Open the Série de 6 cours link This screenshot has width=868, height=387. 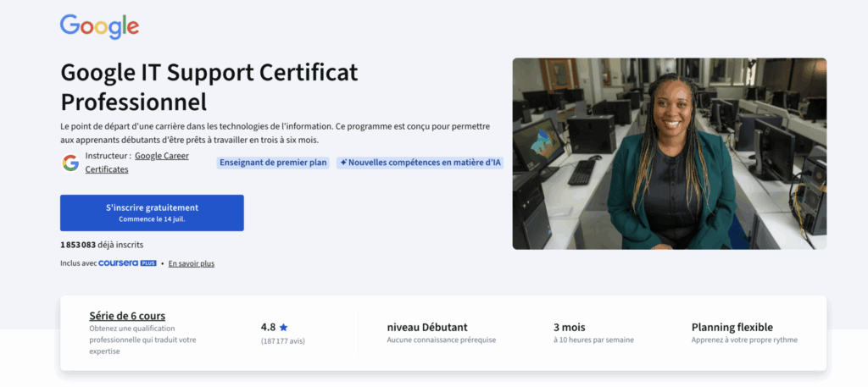[127, 316]
